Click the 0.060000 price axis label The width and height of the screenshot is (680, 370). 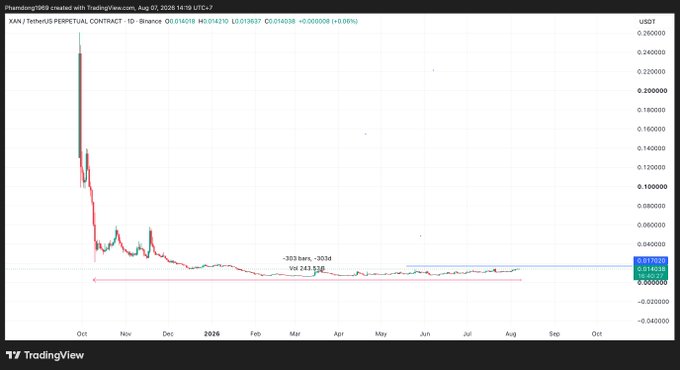651,225
